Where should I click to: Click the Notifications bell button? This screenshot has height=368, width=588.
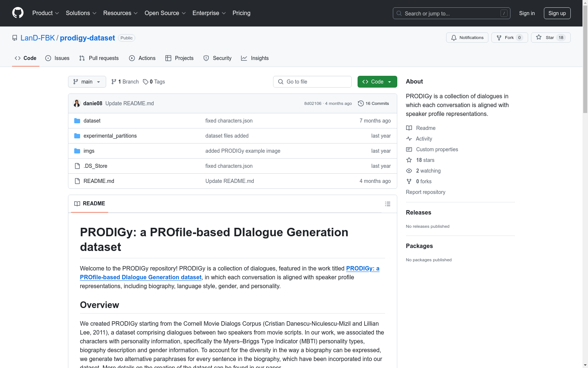[467, 38]
